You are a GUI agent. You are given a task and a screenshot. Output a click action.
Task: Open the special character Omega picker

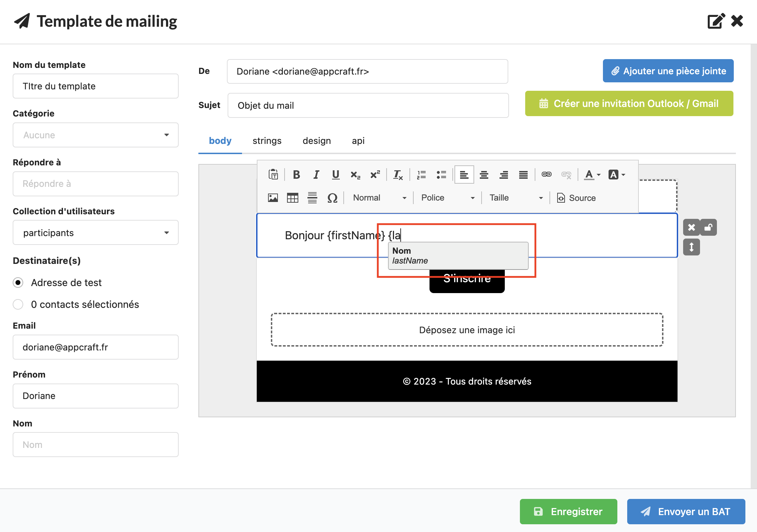332,198
